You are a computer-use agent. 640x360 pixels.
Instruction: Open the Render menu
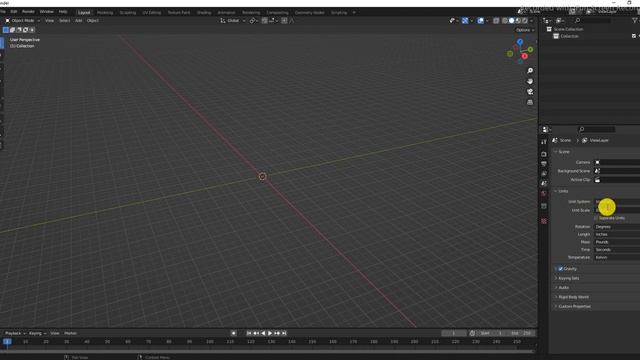(x=28, y=12)
